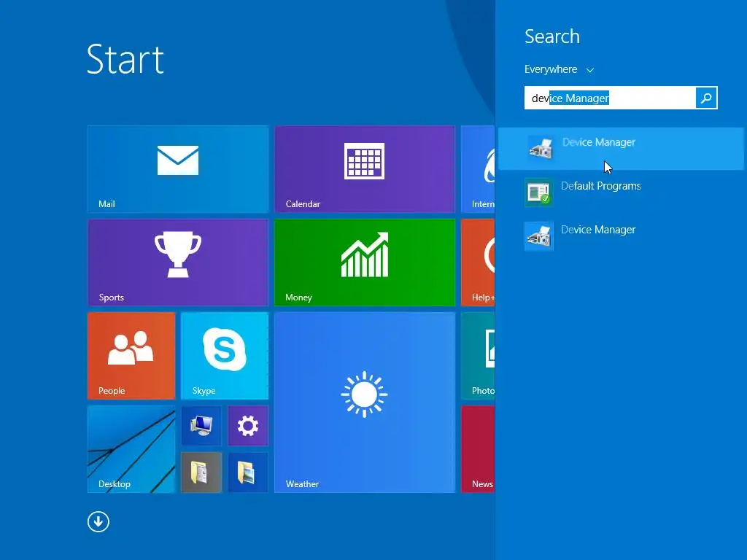The height and width of the screenshot is (560, 747).
Task: Click the icon of the highlighted Device Manager result
Action: 541,148
